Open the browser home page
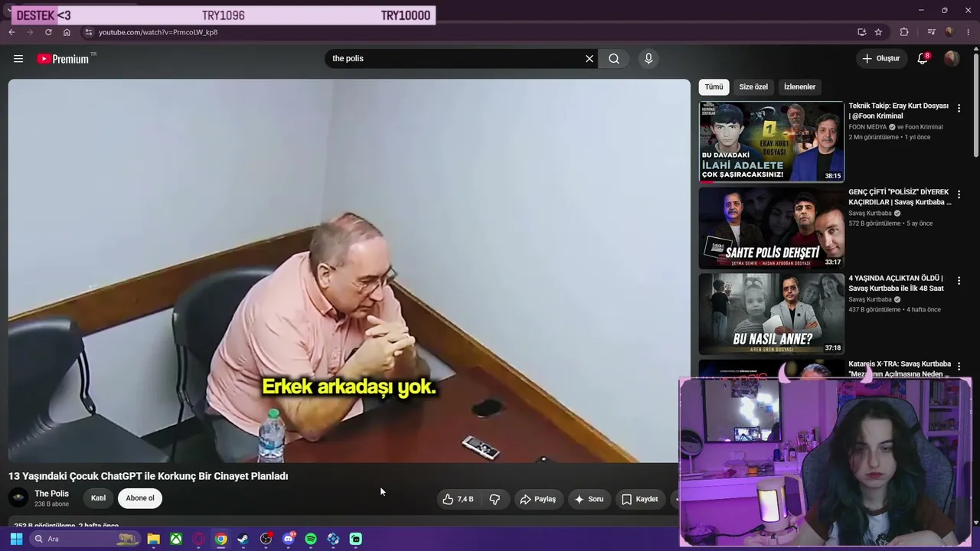 [67, 32]
